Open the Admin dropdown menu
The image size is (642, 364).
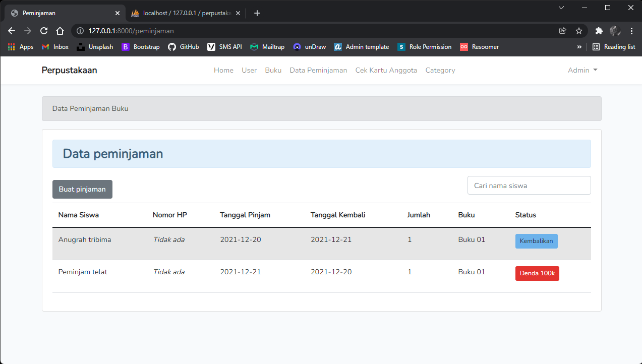[582, 70]
